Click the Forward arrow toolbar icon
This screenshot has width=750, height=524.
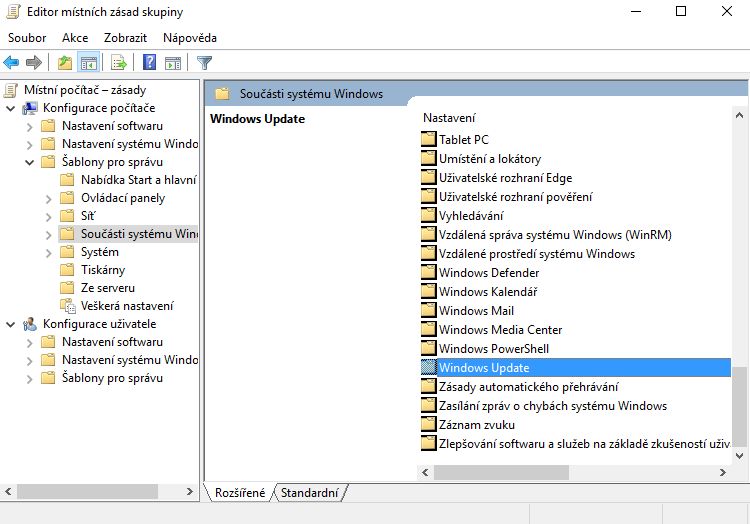(x=33, y=62)
